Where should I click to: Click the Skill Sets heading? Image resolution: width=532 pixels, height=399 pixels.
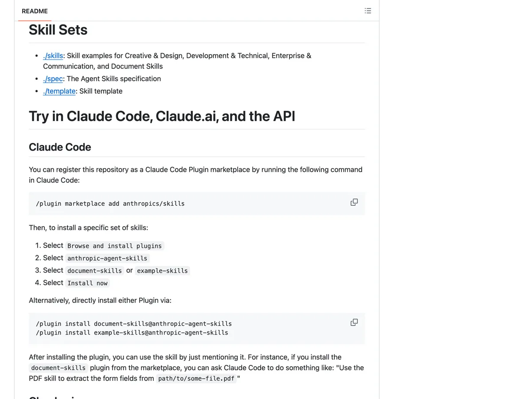tap(58, 30)
